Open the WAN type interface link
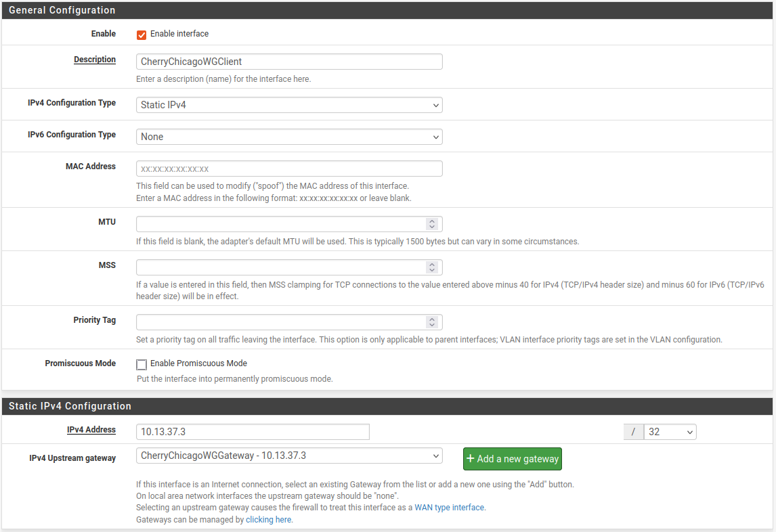This screenshot has width=776, height=532. 450,507
